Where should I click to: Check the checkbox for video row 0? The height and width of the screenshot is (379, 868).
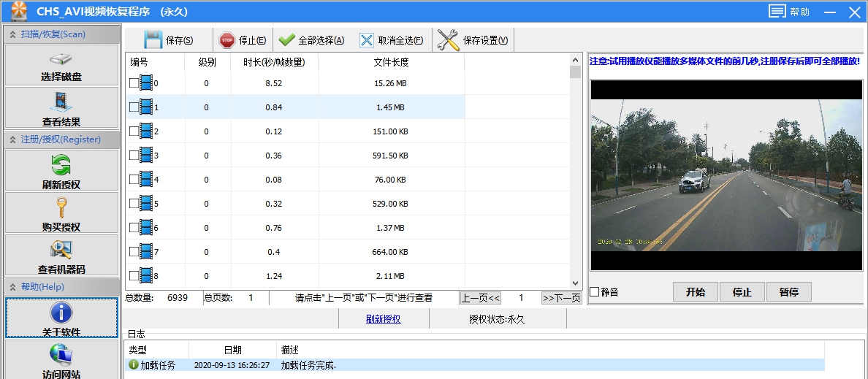(134, 83)
